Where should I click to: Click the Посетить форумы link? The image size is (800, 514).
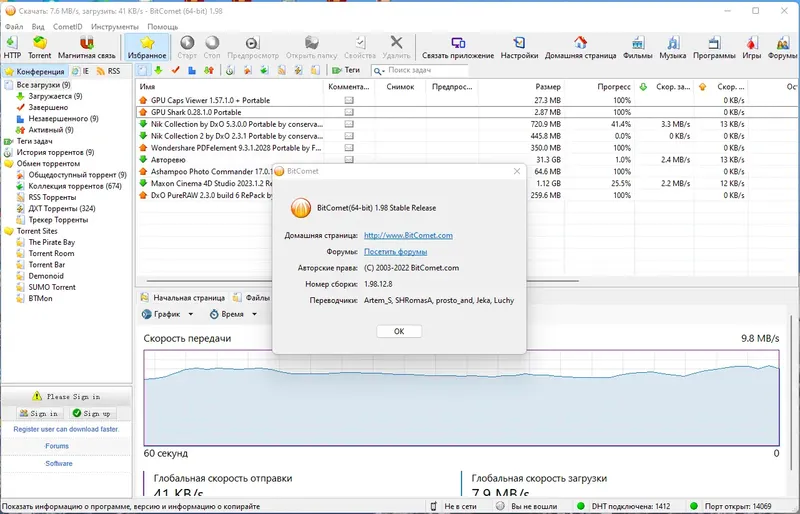[395, 252]
